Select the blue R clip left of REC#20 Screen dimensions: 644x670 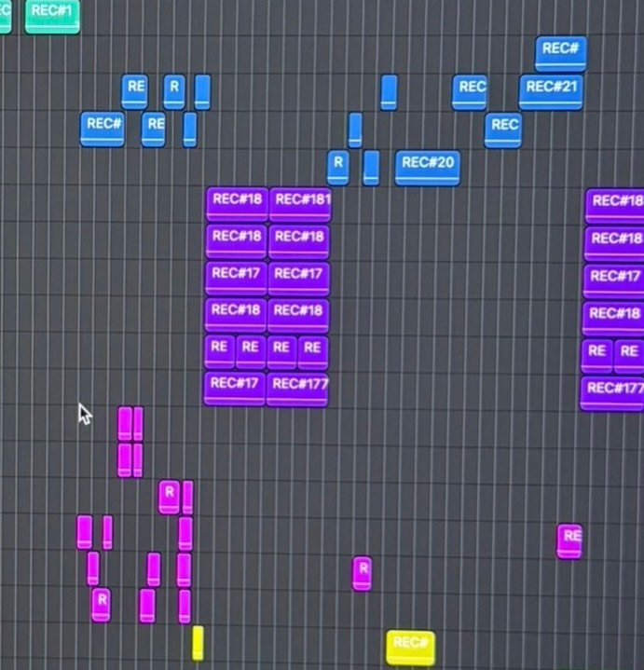tap(337, 167)
